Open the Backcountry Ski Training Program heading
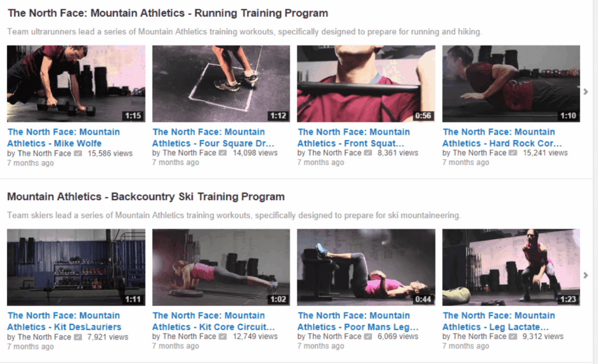 coord(145,197)
